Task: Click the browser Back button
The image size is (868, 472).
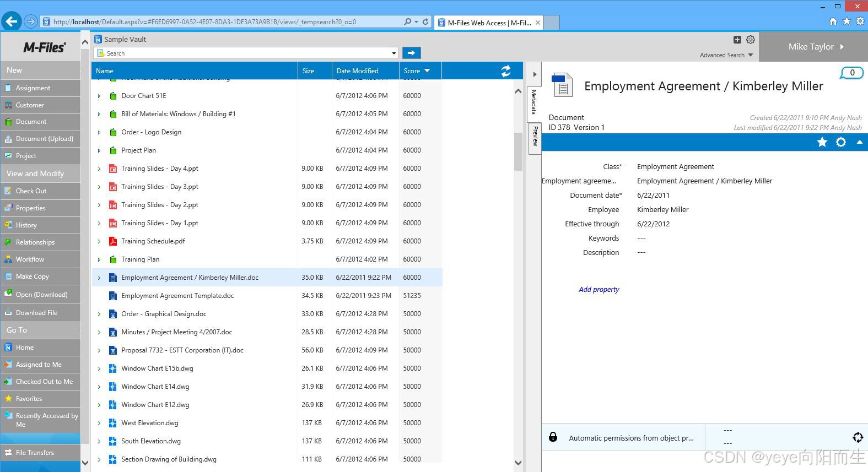Action: tap(12, 21)
